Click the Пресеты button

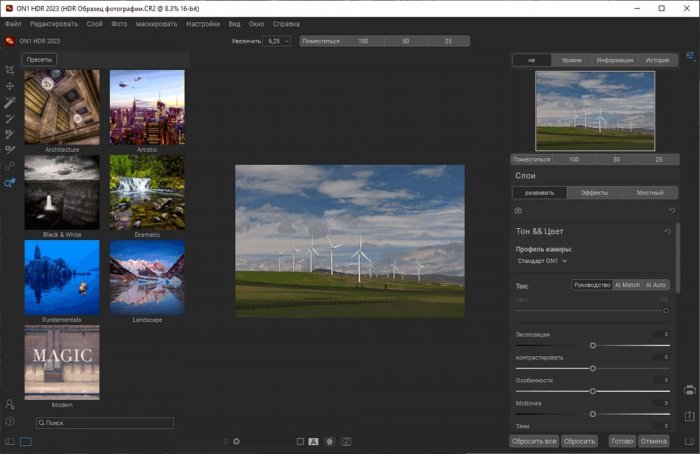tap(39, 59)
